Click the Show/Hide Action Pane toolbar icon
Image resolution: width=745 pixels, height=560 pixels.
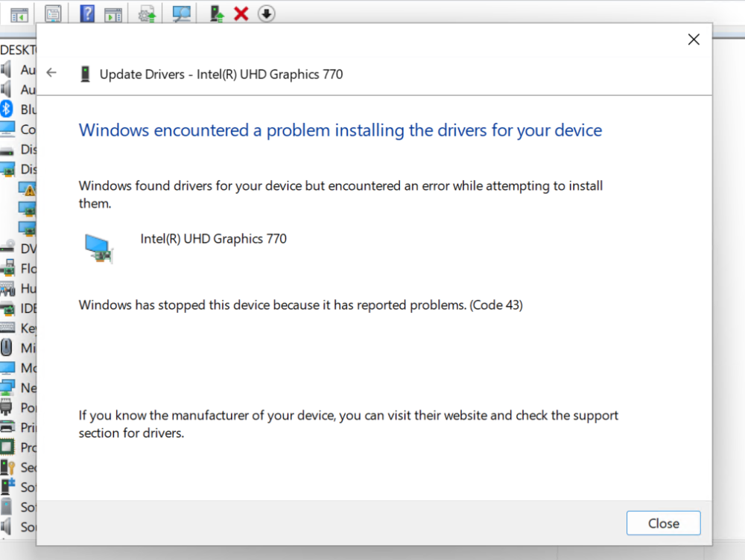(x=113, y=15)
